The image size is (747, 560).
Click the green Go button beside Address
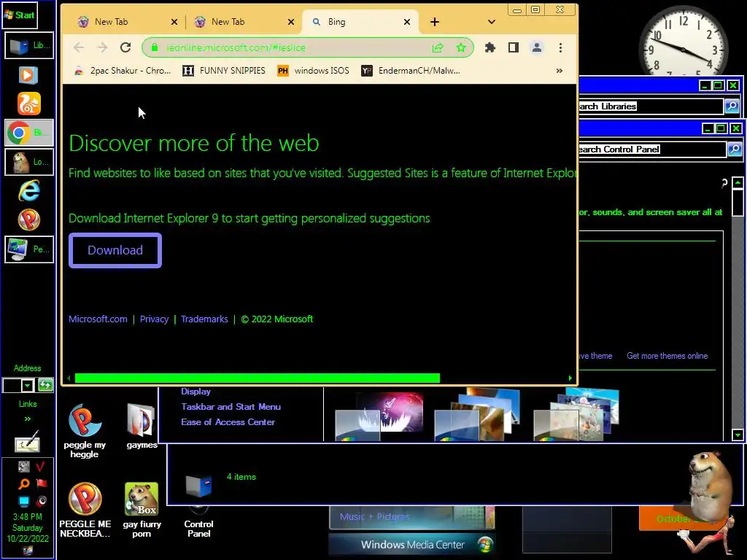tap(45, 385)
